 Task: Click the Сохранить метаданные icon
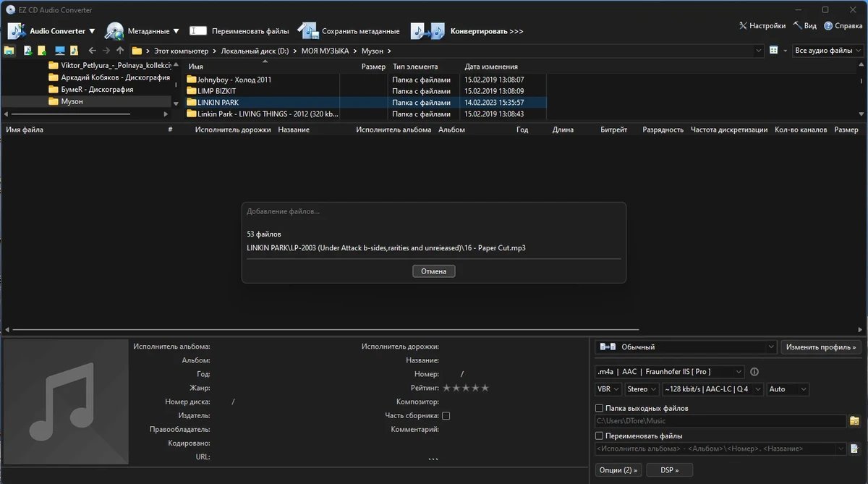(x=308, y=31)
